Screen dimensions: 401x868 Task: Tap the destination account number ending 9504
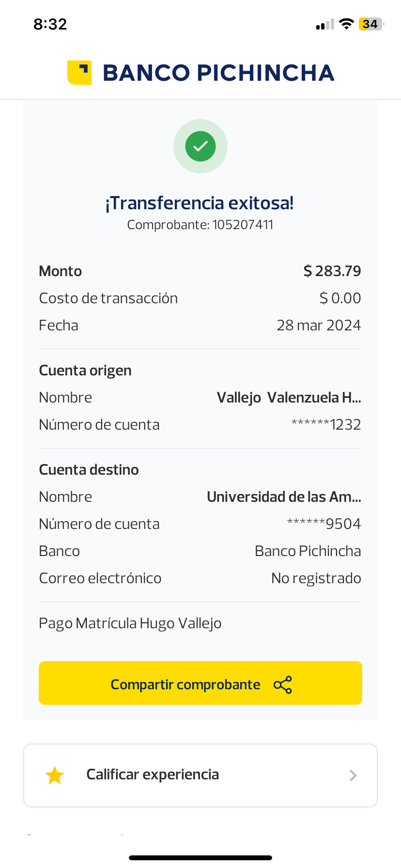[x=324, y=524]
